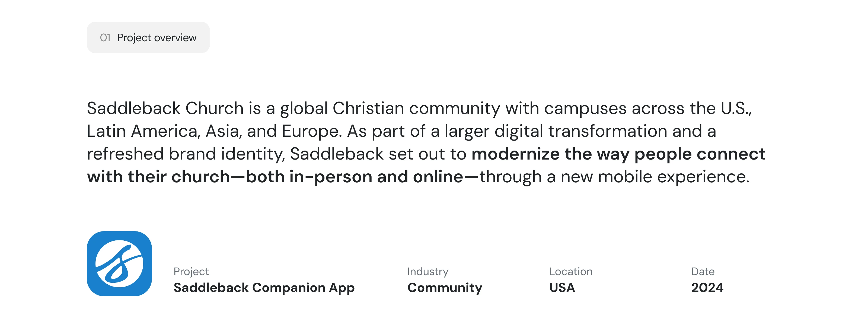The width and height of the screenshot is (868, 318).
Task: Click the "Date" field label
Action: coord(703,271)
